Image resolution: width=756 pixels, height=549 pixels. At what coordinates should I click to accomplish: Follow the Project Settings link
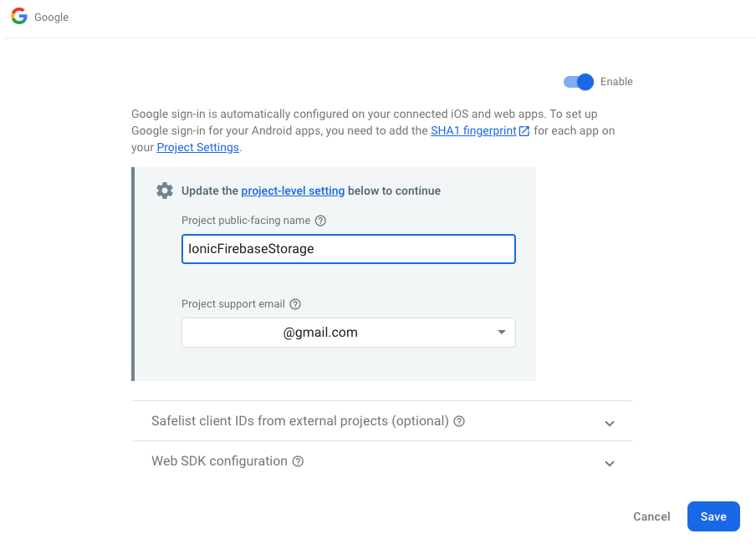tap(197, 148)
